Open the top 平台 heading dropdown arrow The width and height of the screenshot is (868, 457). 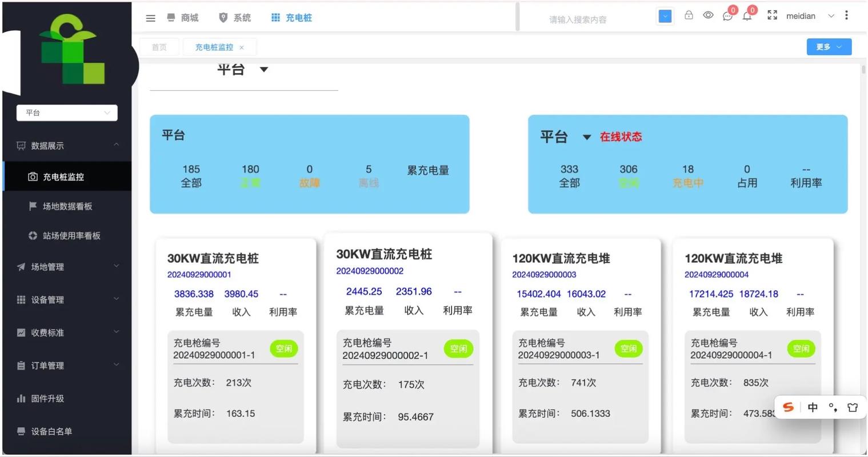[264, 70]
